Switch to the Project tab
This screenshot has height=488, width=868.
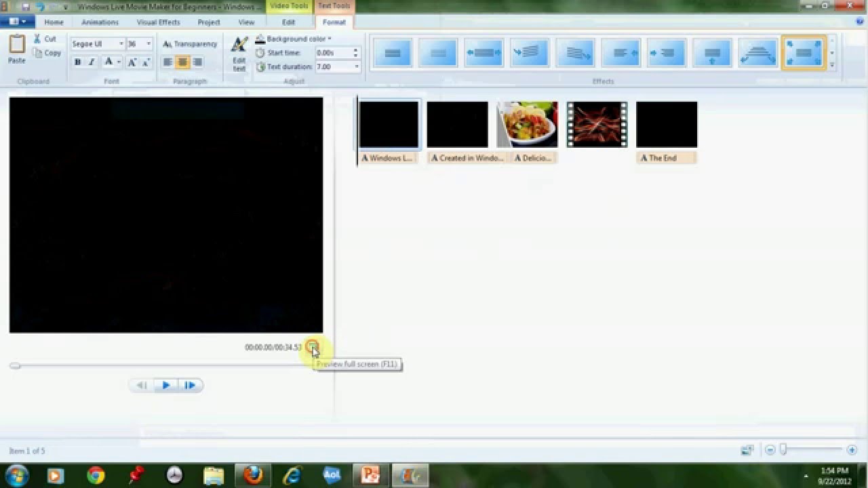tap(209, 22)
